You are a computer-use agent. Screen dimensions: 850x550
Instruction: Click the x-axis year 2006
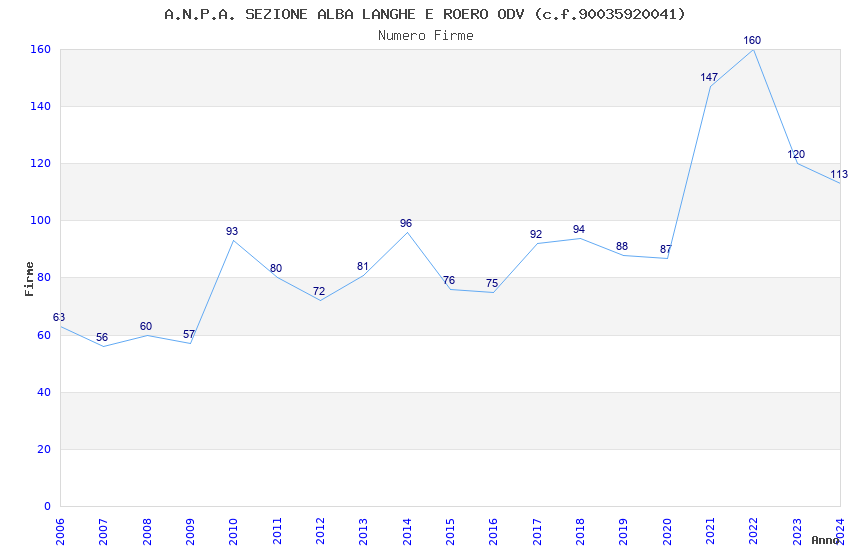60,532
